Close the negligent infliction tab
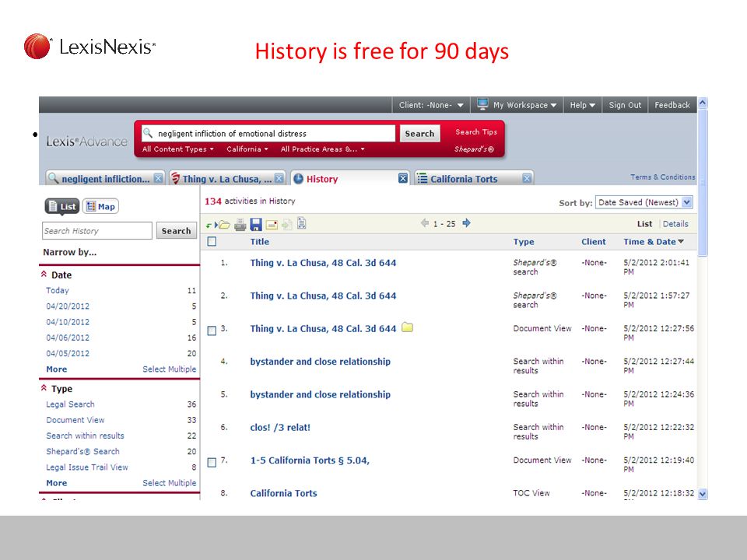The image size is (747, 560). [x=158, y=179]
